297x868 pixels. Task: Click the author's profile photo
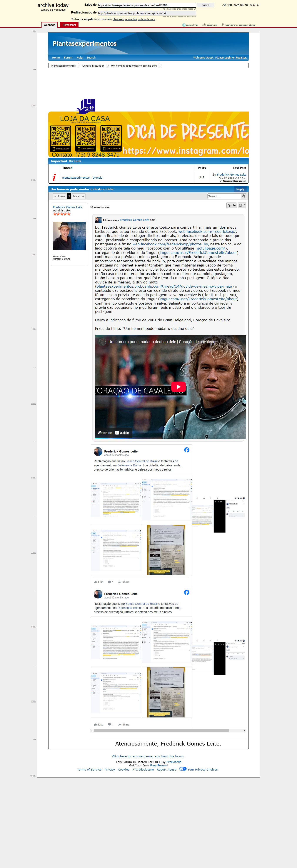pyautogui.click(x=69, y=236)
